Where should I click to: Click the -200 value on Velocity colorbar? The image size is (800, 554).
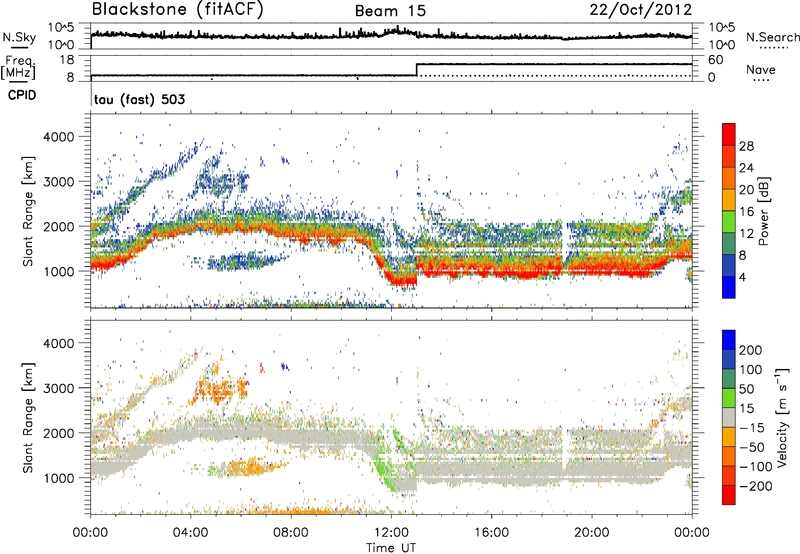click(754, 486)
